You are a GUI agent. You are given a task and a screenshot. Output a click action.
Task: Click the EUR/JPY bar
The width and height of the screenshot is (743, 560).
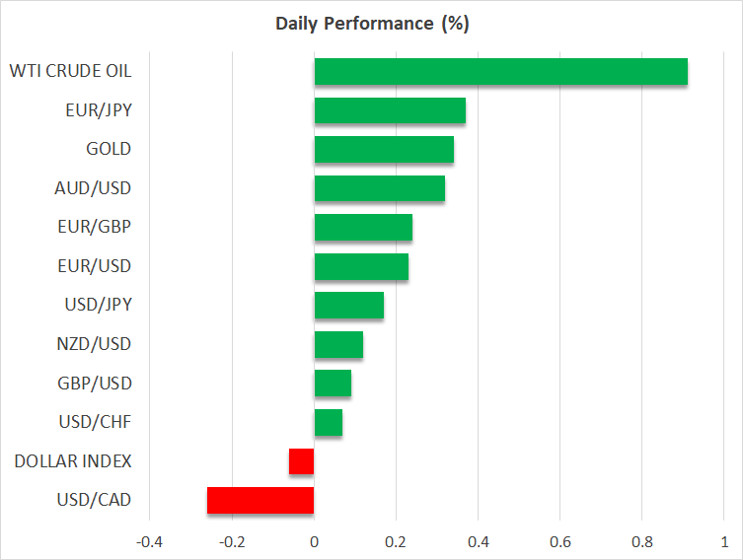pos(390,110)
